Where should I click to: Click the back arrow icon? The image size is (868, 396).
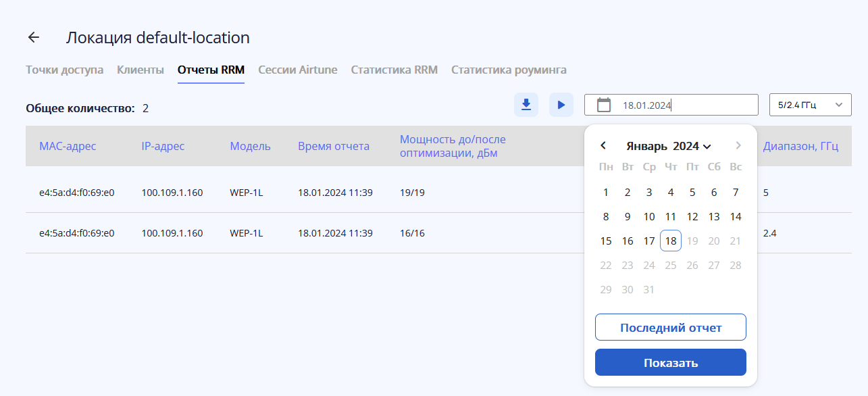coord(33,38)
